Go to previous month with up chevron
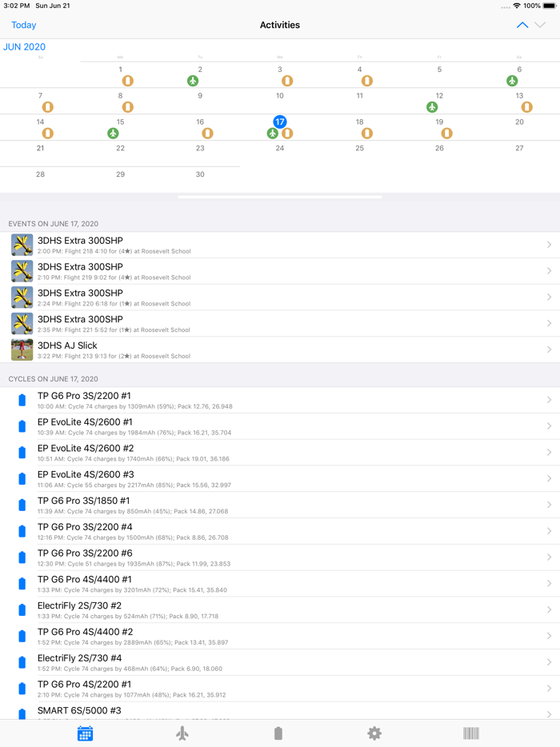Viewport: 560px width, 747px height. tap(522, 25)
